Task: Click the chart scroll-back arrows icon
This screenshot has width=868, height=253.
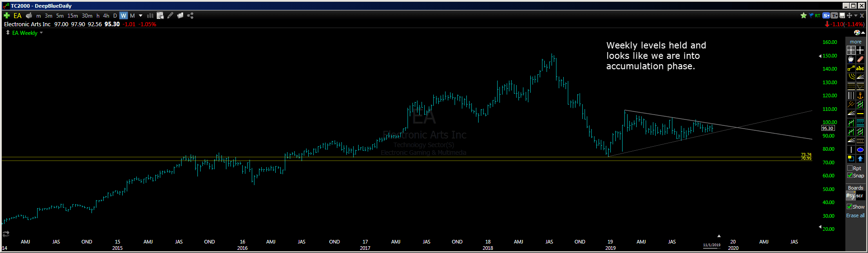Action: (x=6, y=234)
